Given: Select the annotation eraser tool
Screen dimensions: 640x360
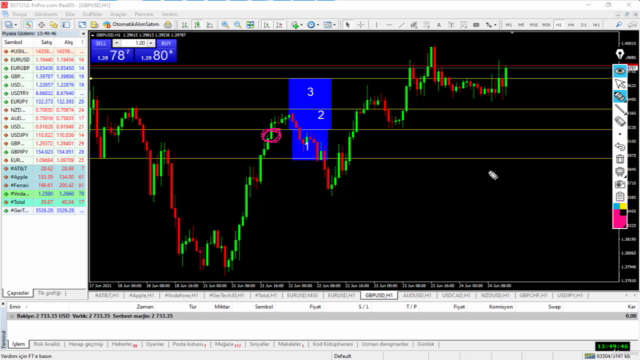Looking at the screenshot, I should pos(620,121).
